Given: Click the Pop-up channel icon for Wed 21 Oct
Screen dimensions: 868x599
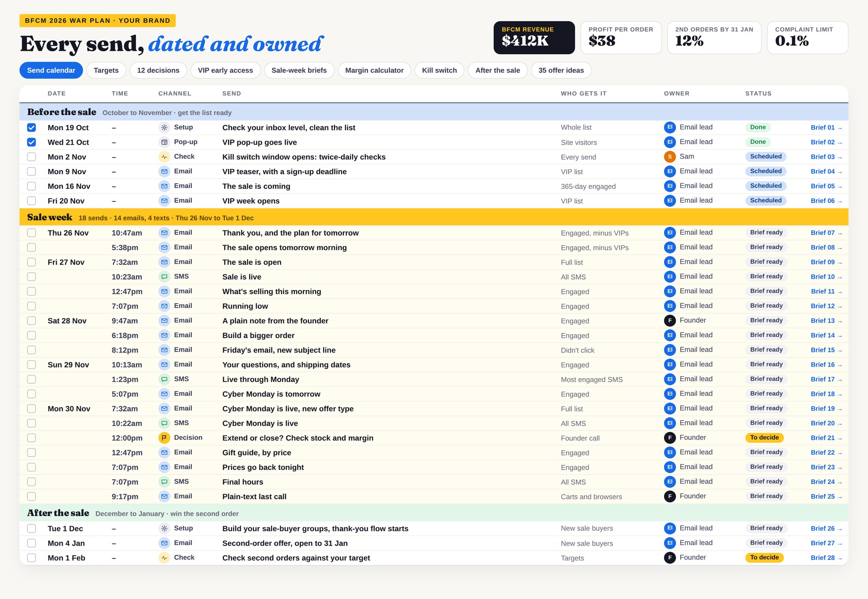Looking at the screenshot, I should [x=164, y=142].
